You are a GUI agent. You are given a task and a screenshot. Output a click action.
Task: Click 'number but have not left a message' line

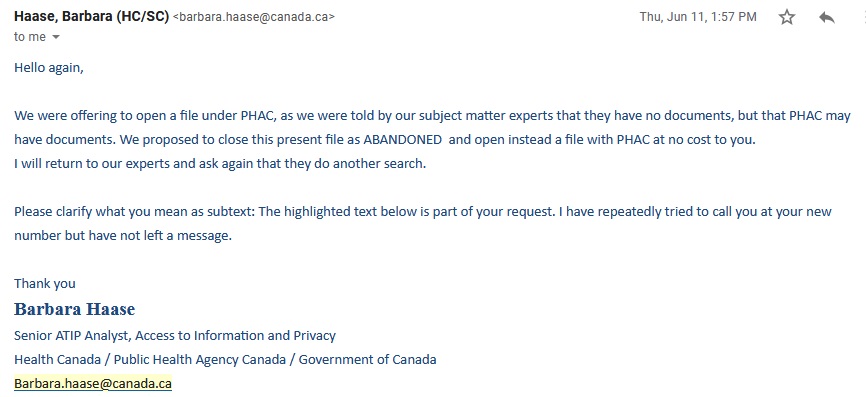click(x=123, y=236)
